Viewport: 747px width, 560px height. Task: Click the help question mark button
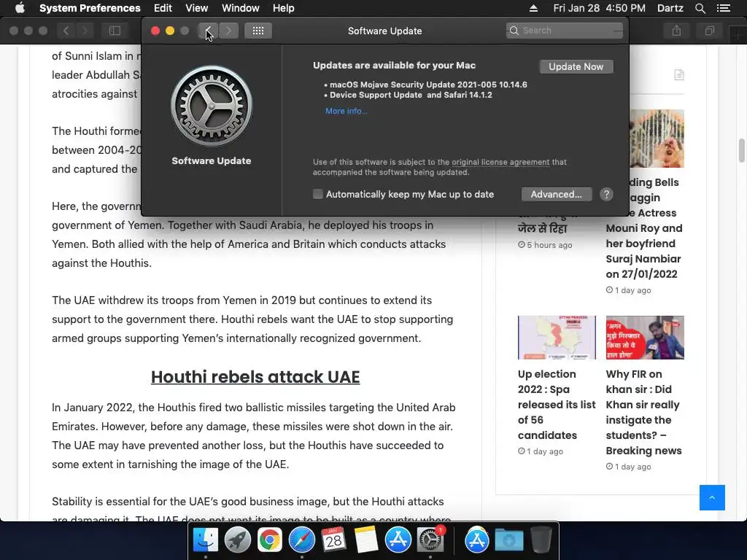(x=606, y=194)
